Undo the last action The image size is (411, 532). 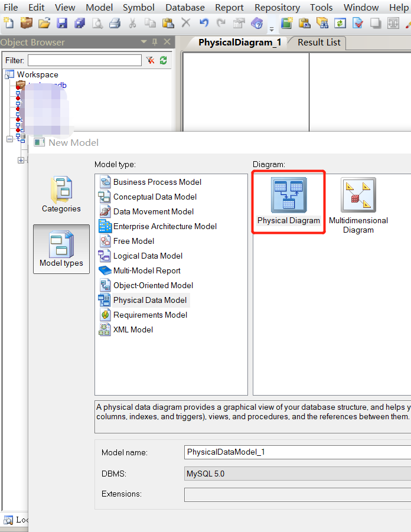click(204, 22)
